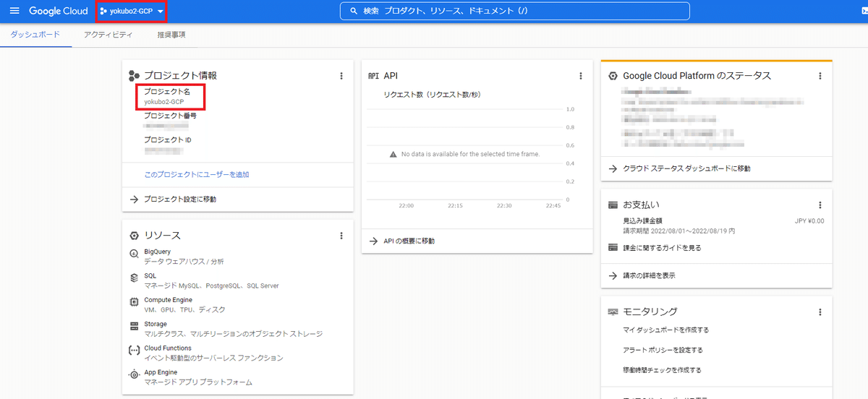Click the magnifier icon in search bar
This screenshot has width=868, height=399.
354,11
